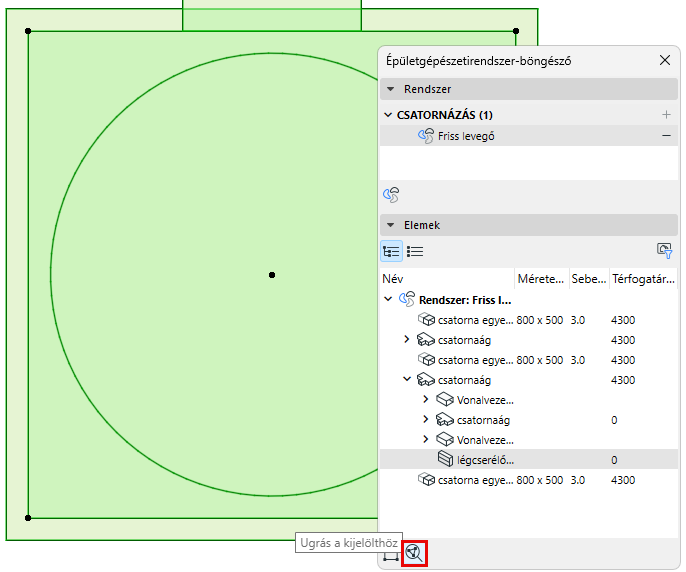Click the first csatornaág branch icon
Screen dimensions: 686x572
pyautogui.click(x=426, y=340)
